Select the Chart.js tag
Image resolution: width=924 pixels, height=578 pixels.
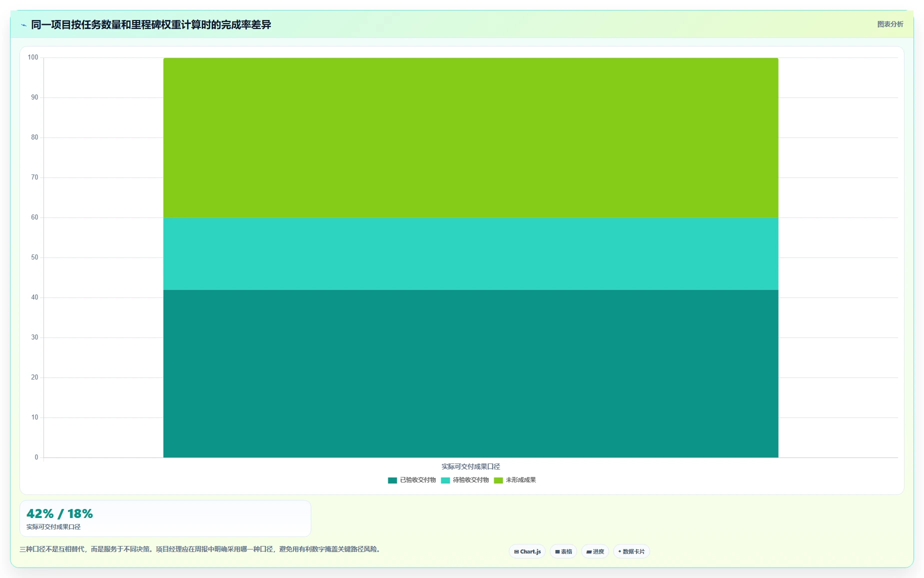pos(527,551)
